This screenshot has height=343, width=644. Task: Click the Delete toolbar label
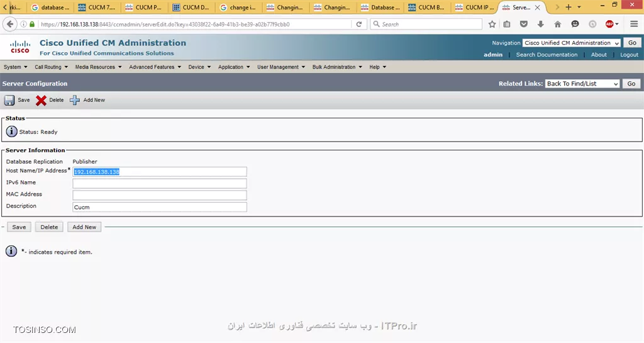click(x=56, y=100)
